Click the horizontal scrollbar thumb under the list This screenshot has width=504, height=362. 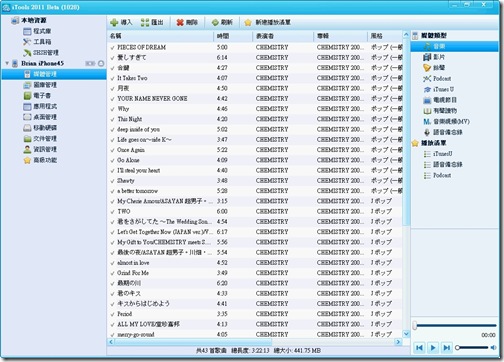pos(193,342)
